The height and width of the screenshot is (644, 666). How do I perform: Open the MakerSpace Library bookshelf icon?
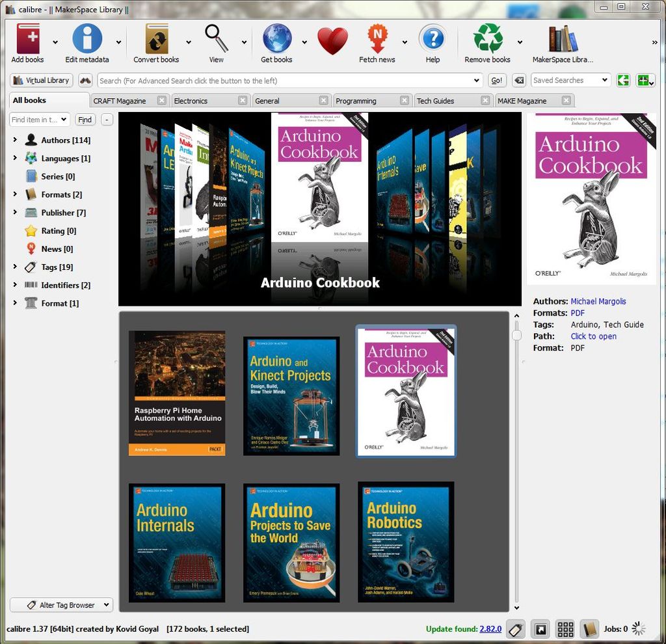[563, 38]
